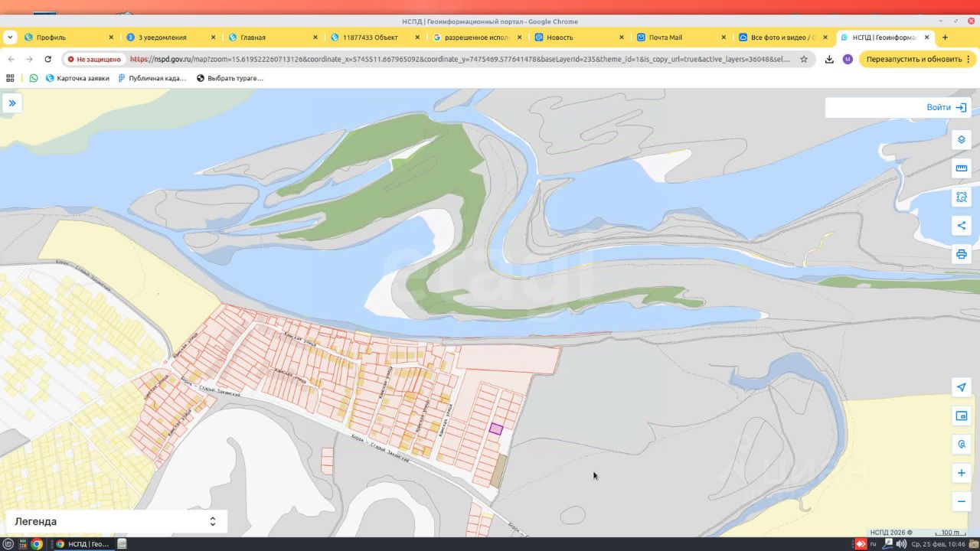
Task: Open the taskbar volume control
Action: coord(901,544)
